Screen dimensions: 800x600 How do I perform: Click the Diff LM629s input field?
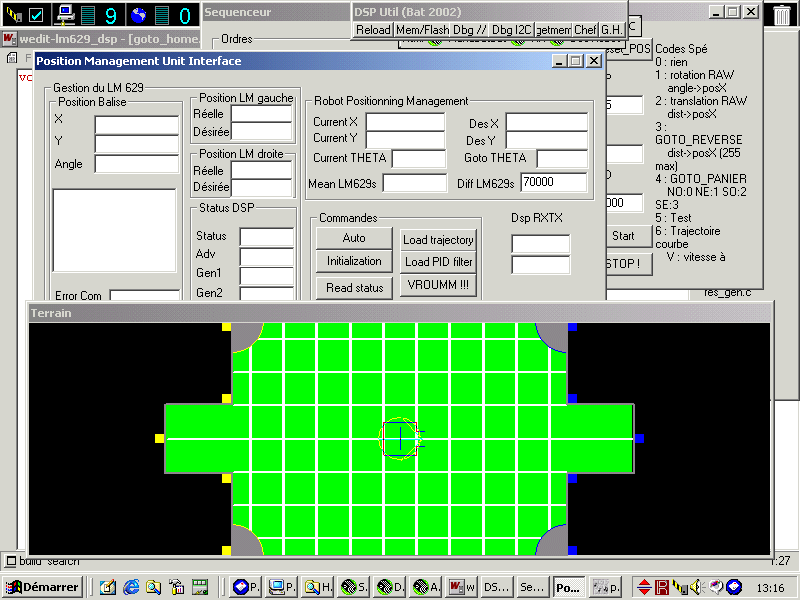(553, 182)
